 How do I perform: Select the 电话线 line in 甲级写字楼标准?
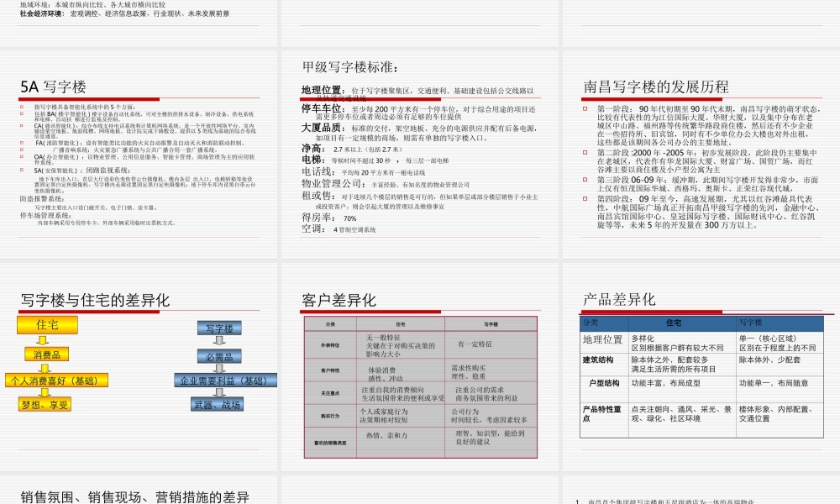(x=363, y=172)
